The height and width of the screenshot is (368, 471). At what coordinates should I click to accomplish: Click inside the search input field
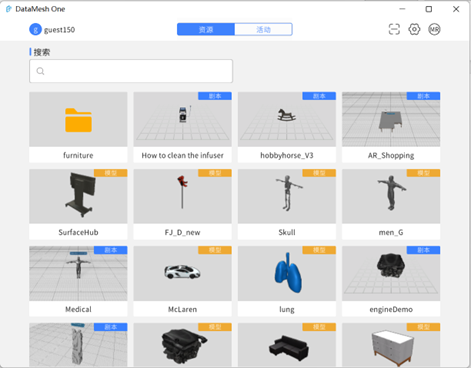pos(131,71)
